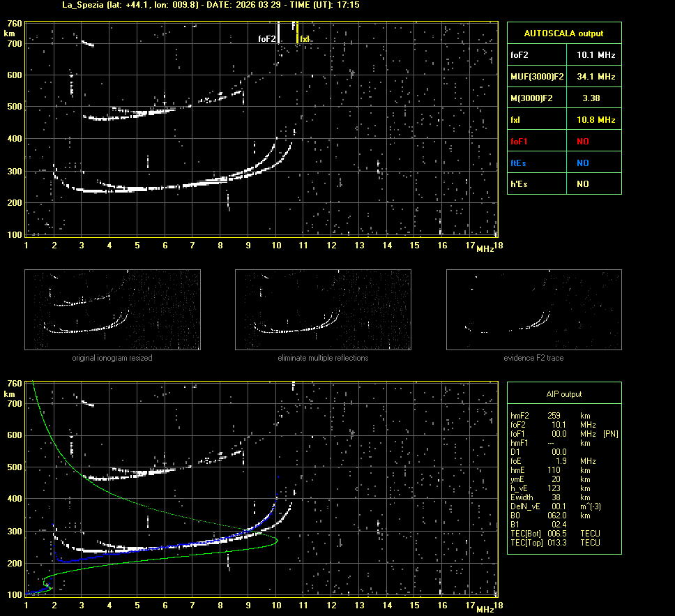Click the AIP output panel title
Screen dimensions: 675x616
[x=563, y=394]
